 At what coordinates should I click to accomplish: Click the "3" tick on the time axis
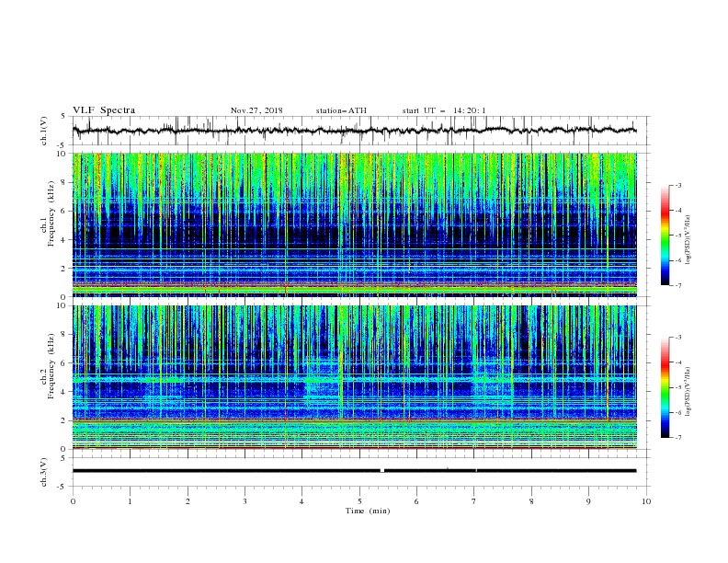(x=245, y=501)
